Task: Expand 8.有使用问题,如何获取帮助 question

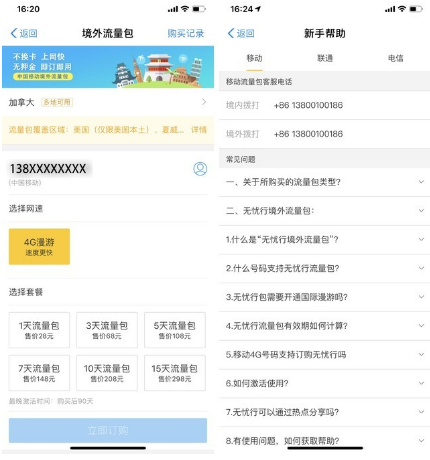Action: pos(324,441)
